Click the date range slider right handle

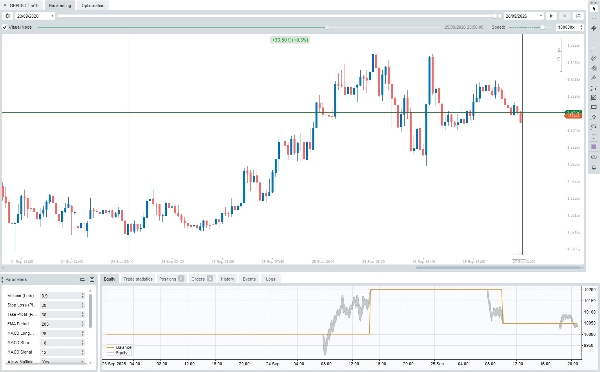(x=499, y=16)
